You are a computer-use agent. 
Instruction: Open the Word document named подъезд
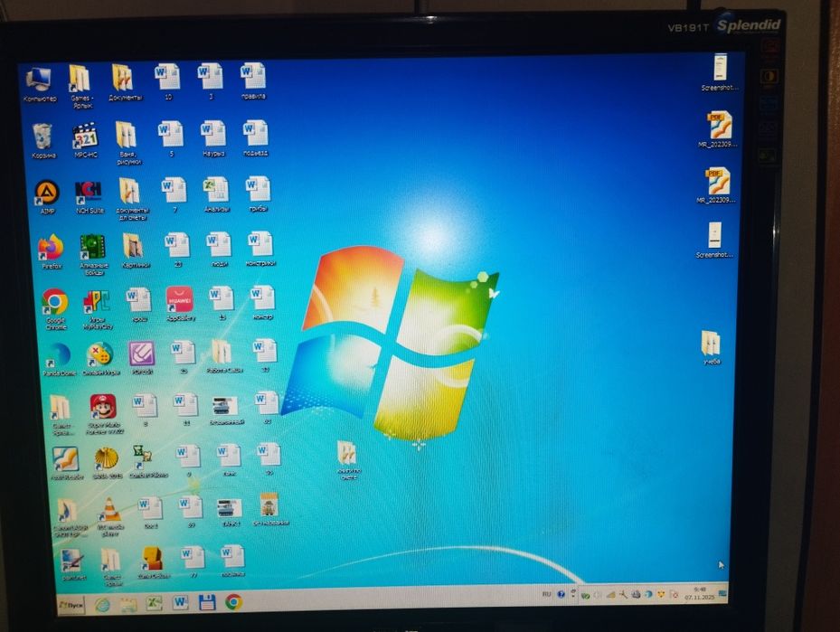point(256,138)
